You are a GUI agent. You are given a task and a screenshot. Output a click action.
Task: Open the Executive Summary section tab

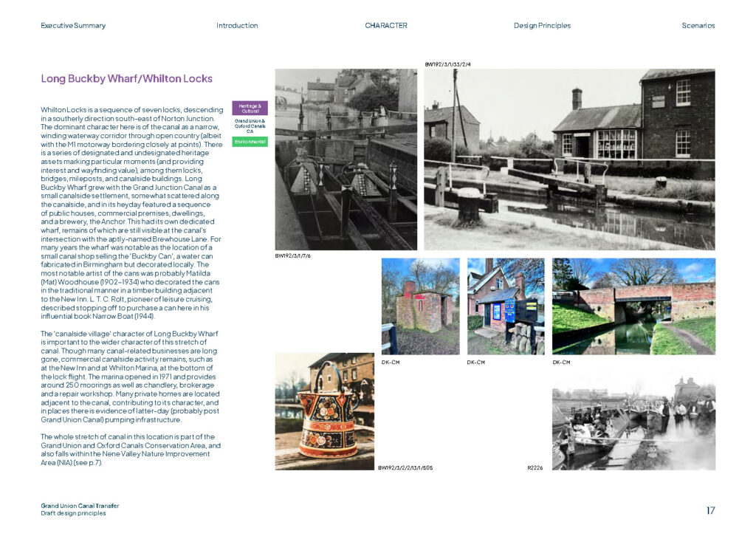pos(73,26)
